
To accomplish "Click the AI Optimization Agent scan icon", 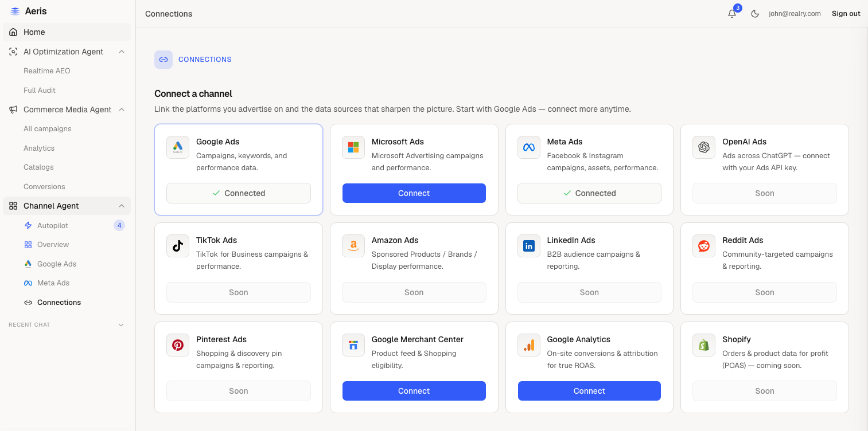I will point(13,52).
